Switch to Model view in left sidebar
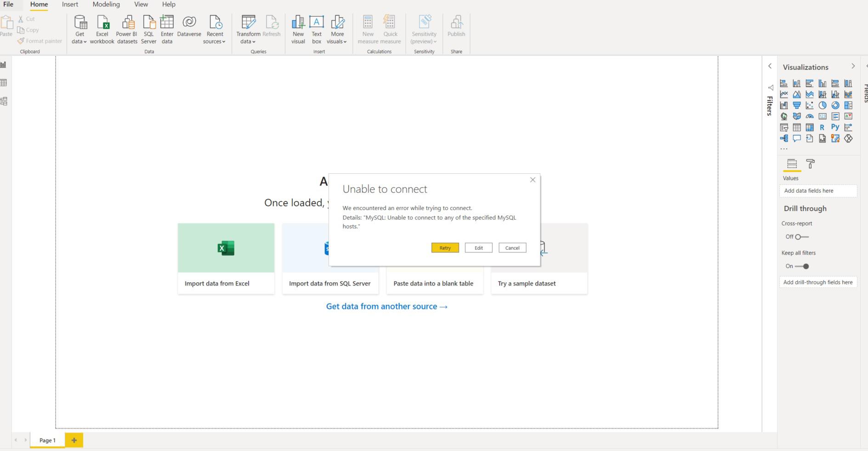868x451 pixels. click(x=3, y=101)
